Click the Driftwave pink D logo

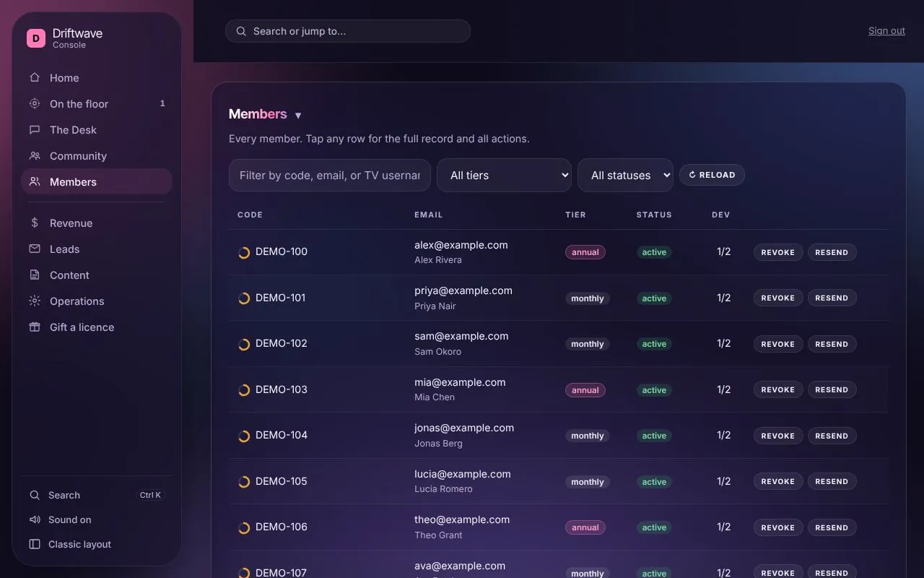(36, 38)
